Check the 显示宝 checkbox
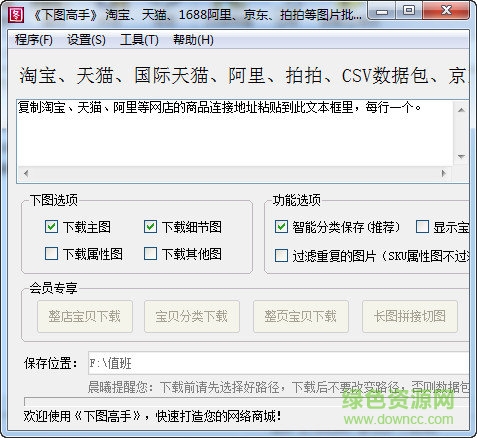The width and height of the screenshot is (477, 438). click(x=422, y=227)
